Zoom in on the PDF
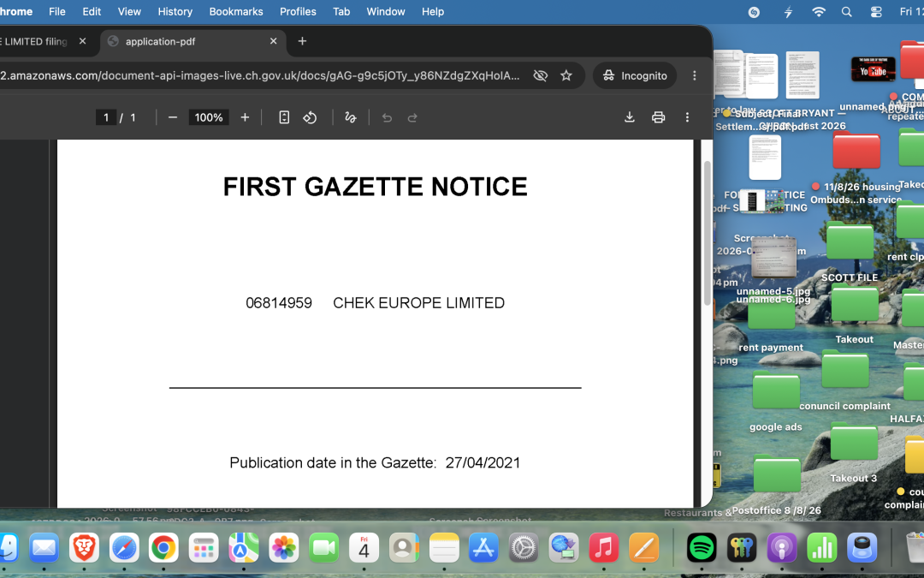 tap(246, 117)
